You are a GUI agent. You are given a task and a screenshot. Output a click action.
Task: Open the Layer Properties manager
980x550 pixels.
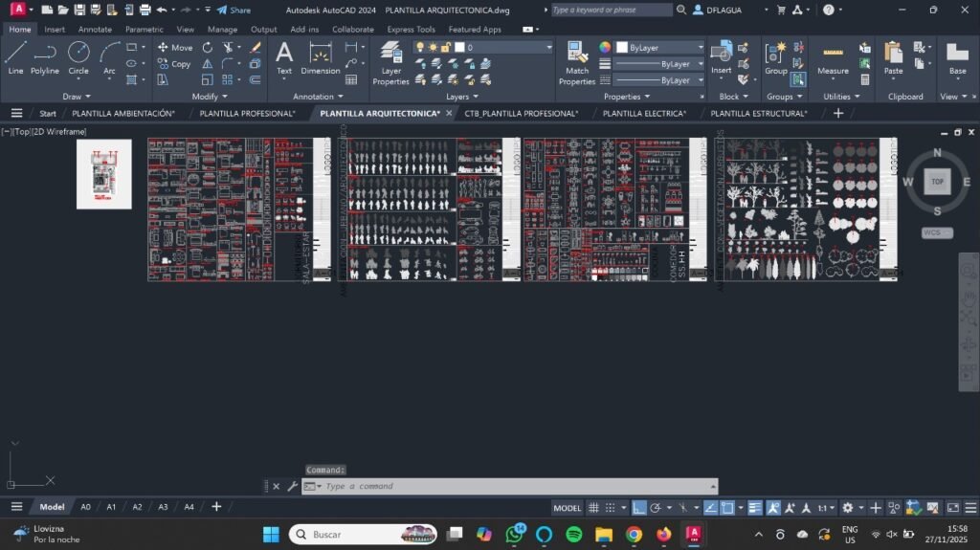click(390, 61)
